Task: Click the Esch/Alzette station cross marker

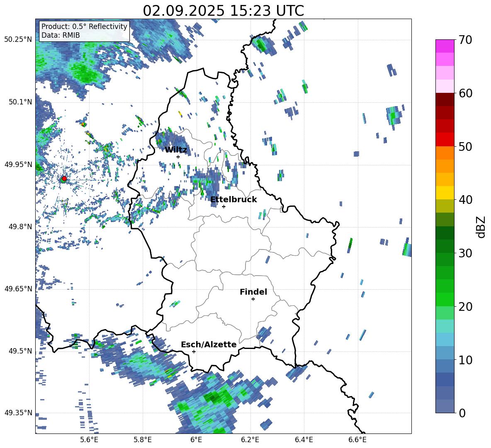Action: pos(194,351)
